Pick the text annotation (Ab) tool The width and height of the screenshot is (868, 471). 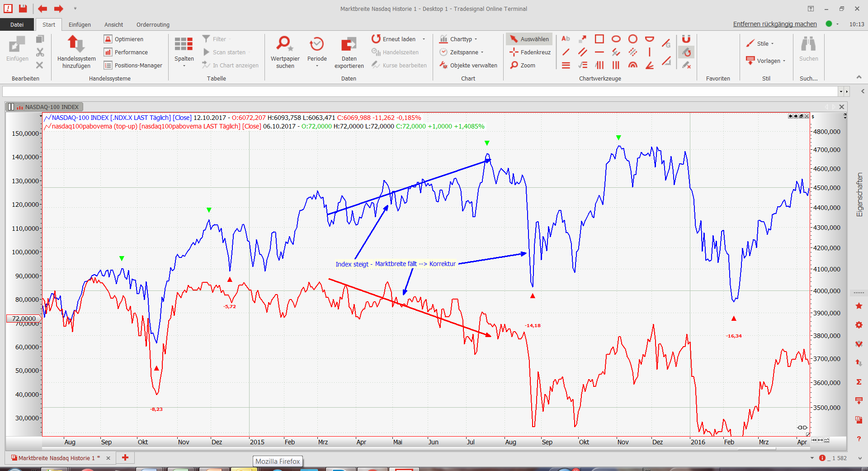pyautogui.click(x=566, y=39)
